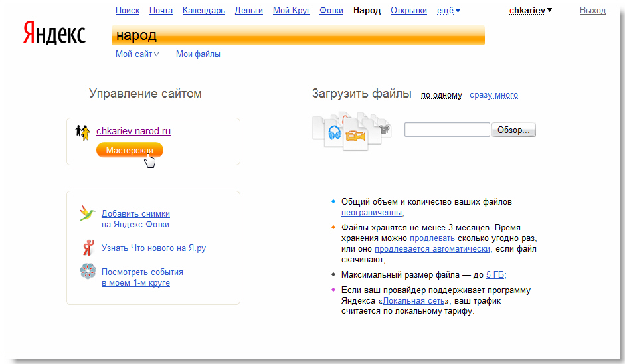Open the 'Мои файлы' section
625x364 pixels.
click(198, 54)
